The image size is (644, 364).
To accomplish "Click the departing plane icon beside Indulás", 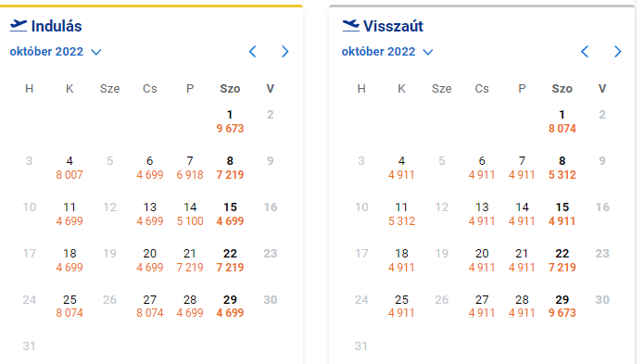I will [19, 25].
